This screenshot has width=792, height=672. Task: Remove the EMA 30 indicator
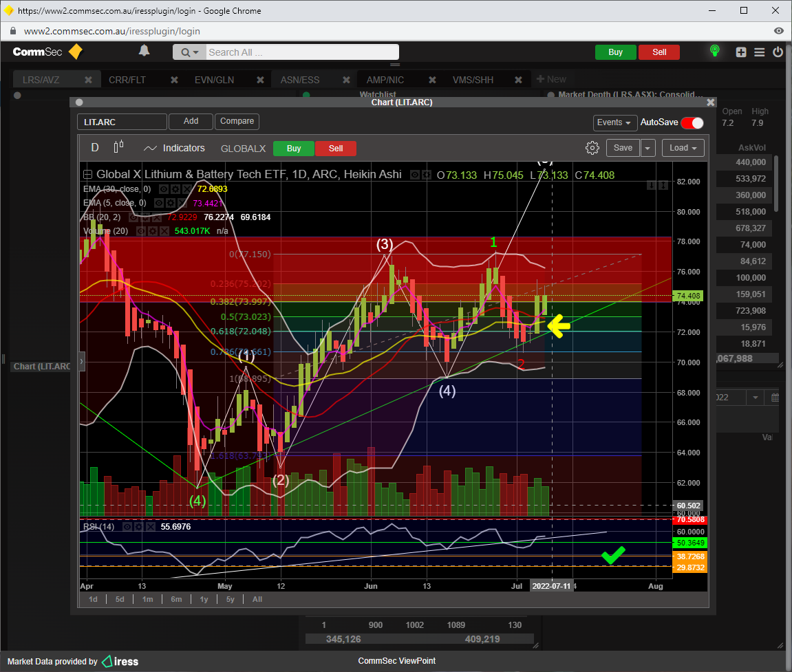tap(186, 189)
